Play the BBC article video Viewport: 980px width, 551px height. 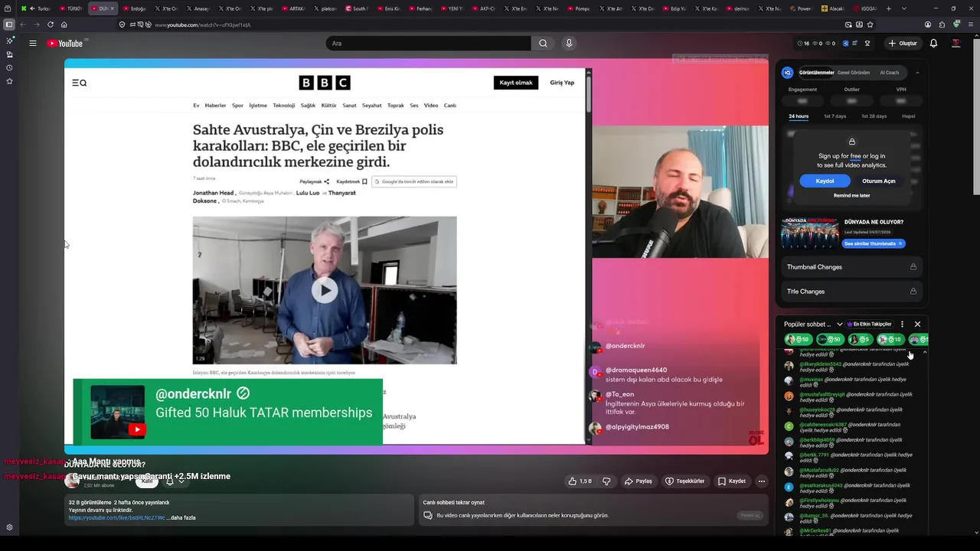[x=325, y=290]
